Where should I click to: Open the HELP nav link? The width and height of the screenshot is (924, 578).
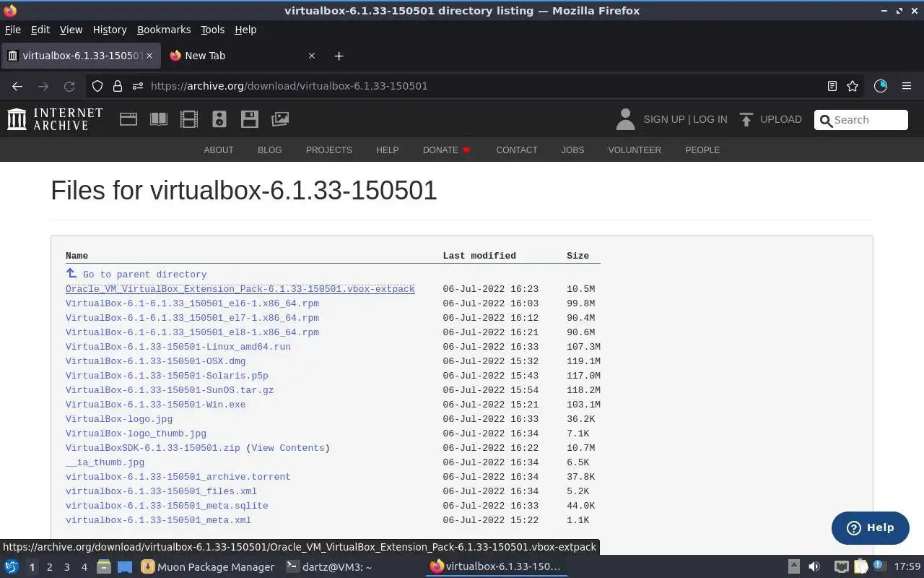pos(387,150)
